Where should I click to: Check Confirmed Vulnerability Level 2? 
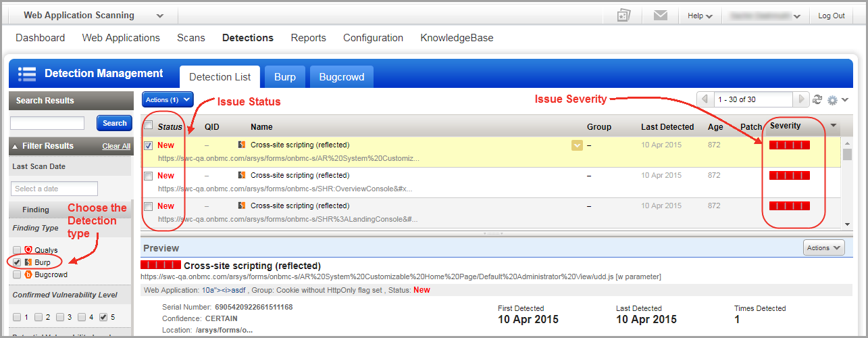pos(39,317)
